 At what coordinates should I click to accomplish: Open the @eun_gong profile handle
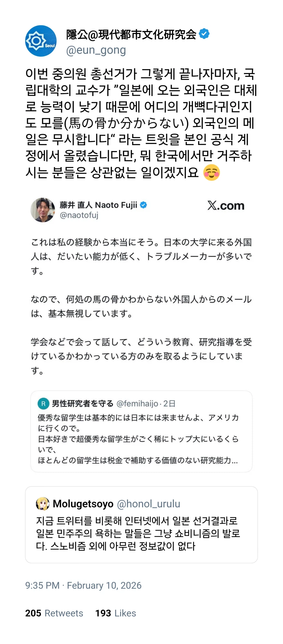[96, 50]
